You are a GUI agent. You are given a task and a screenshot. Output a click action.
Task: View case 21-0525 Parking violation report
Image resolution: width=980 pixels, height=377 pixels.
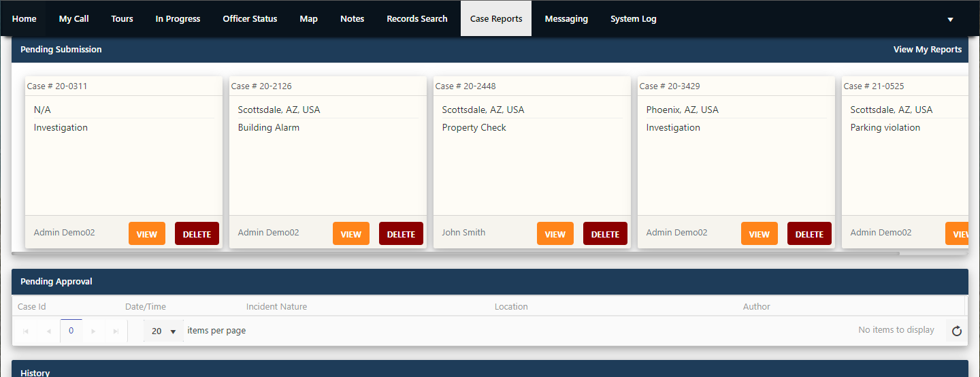(957, 233)
